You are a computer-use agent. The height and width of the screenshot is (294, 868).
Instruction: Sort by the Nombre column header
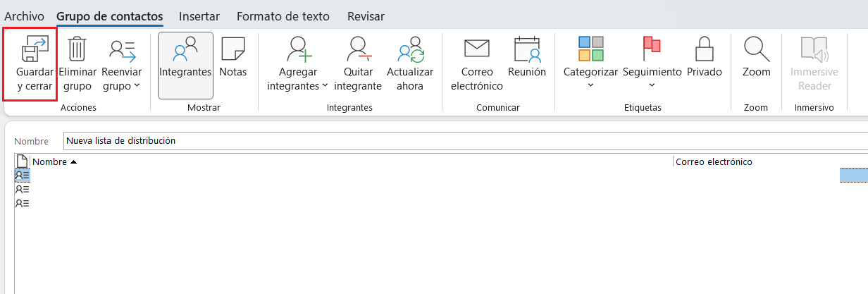pos(49,161)
